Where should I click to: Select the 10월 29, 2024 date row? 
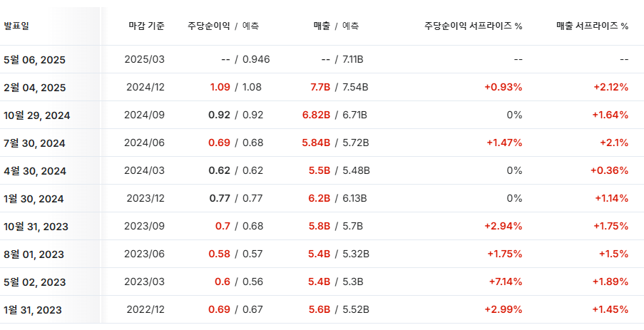click(37, 115)
